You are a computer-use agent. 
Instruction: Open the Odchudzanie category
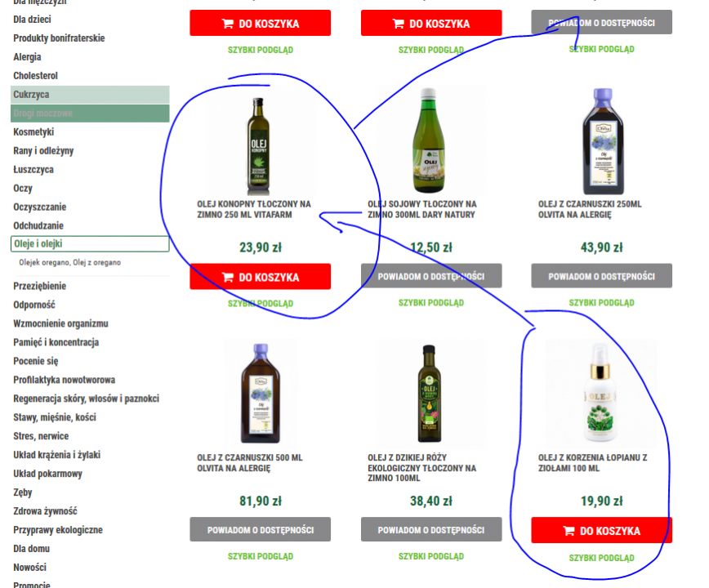coord(38,225)
